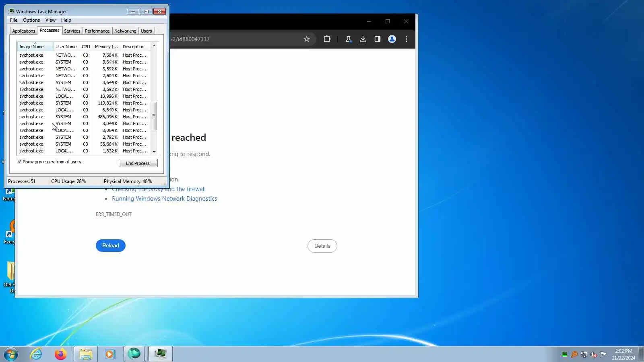
Task: Switch to the Services tab
Action: coord(72,31)
